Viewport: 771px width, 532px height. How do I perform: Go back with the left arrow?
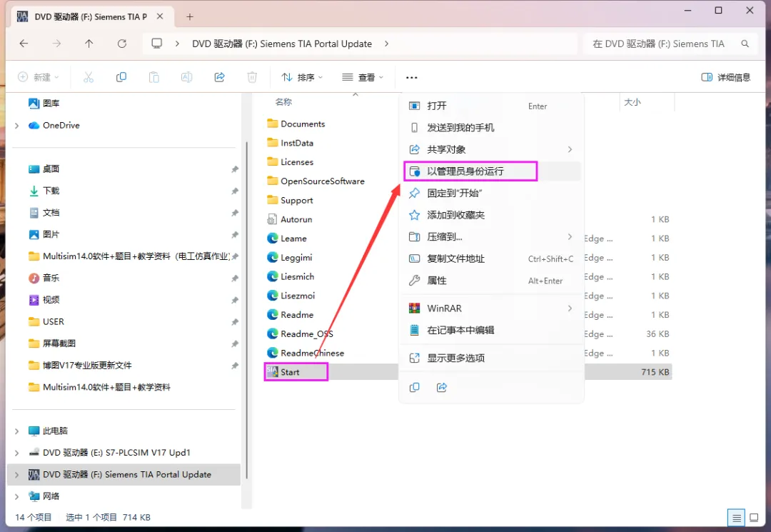click(x=24, y=44)
